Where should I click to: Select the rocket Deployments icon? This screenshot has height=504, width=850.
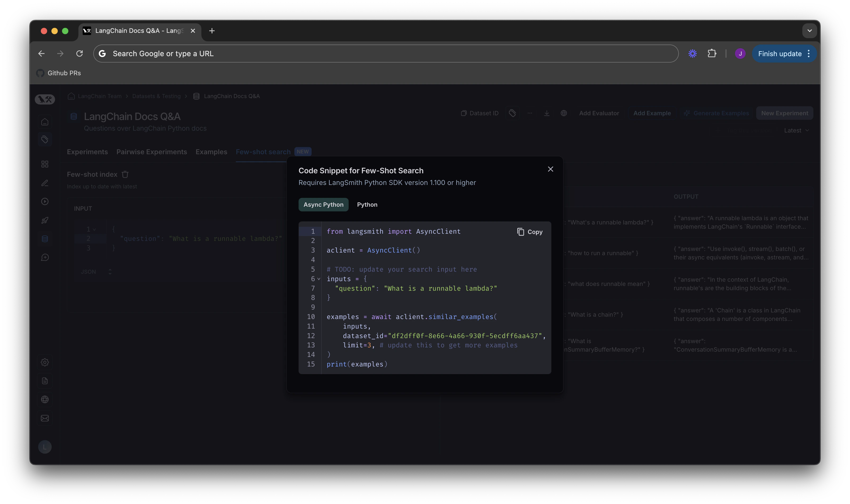[45, 220]
